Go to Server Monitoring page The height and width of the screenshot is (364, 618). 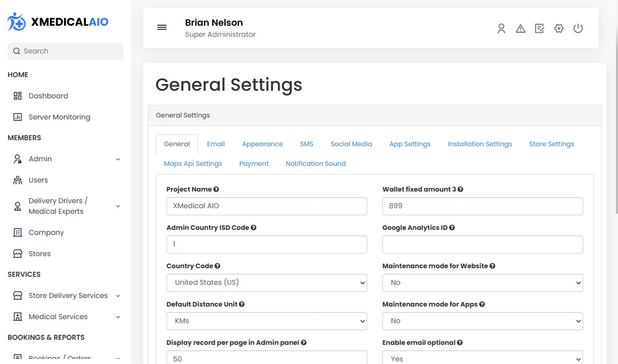[59, 117]
